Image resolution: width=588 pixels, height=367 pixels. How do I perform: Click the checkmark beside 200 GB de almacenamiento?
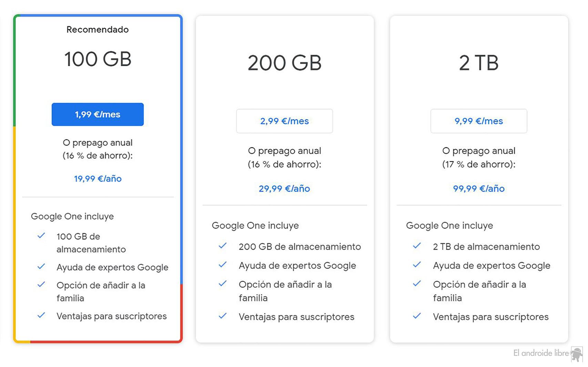click(x=222, y=246)
